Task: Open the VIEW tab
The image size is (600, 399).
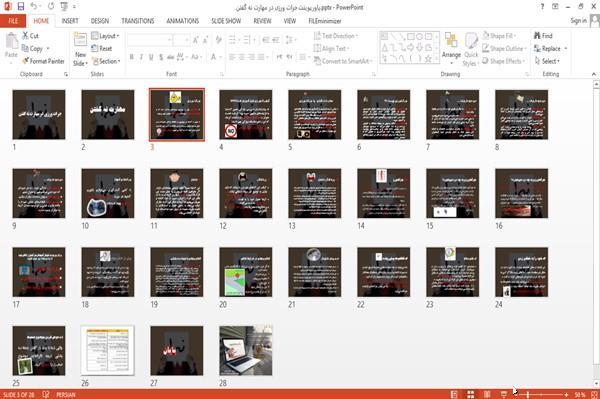Action: point(290,21)
